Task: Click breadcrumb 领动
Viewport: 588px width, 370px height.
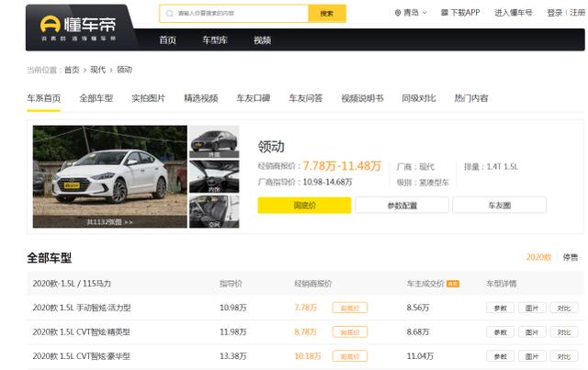Action: [124, 70]
